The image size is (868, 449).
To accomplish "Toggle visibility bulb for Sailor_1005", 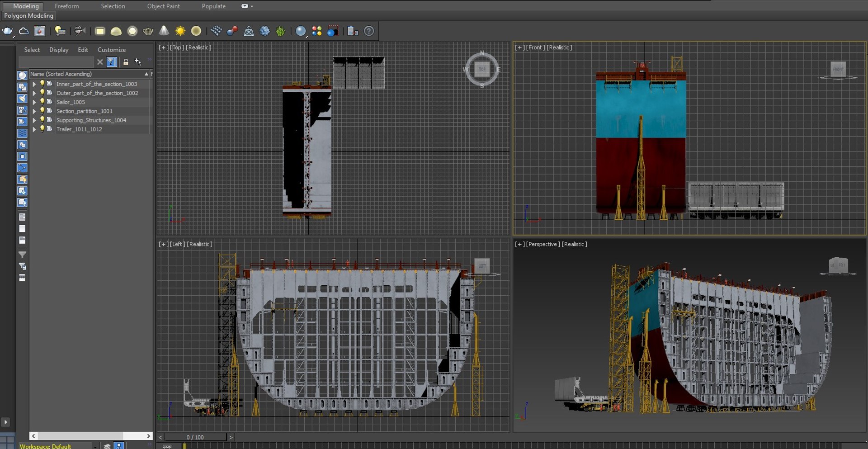I will (42, 102).
